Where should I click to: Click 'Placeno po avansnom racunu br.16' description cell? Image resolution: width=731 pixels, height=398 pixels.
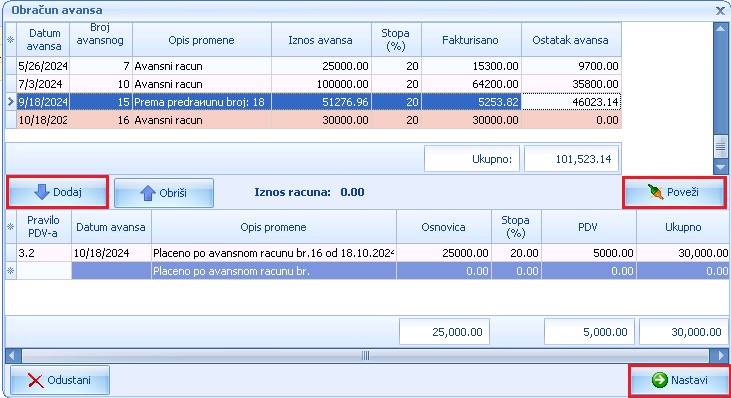pos(274,253)
